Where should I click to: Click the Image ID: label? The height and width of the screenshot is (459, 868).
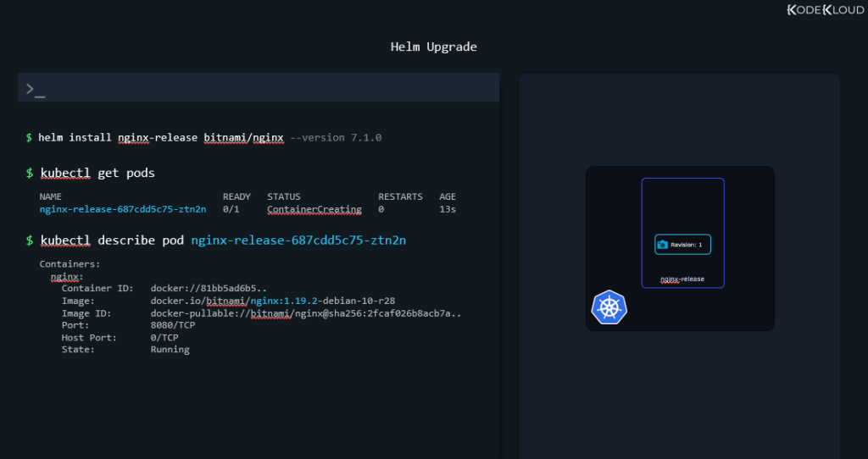point(86,313)
